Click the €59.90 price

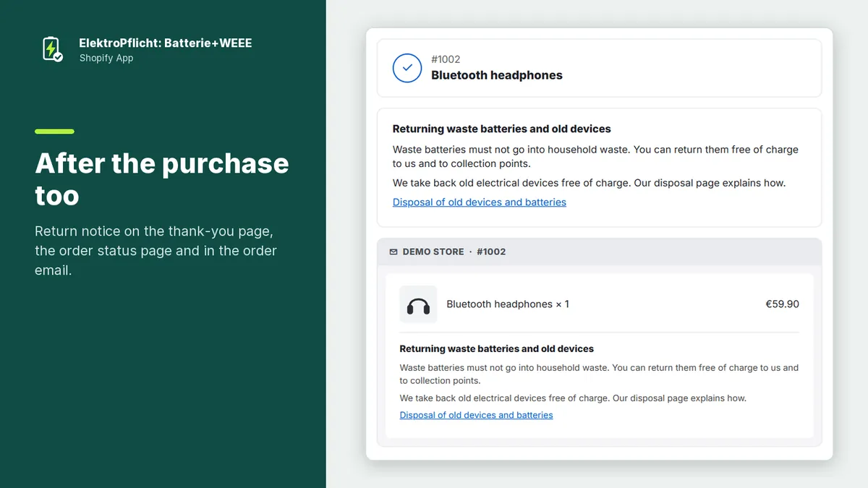[x=783, y=304]
